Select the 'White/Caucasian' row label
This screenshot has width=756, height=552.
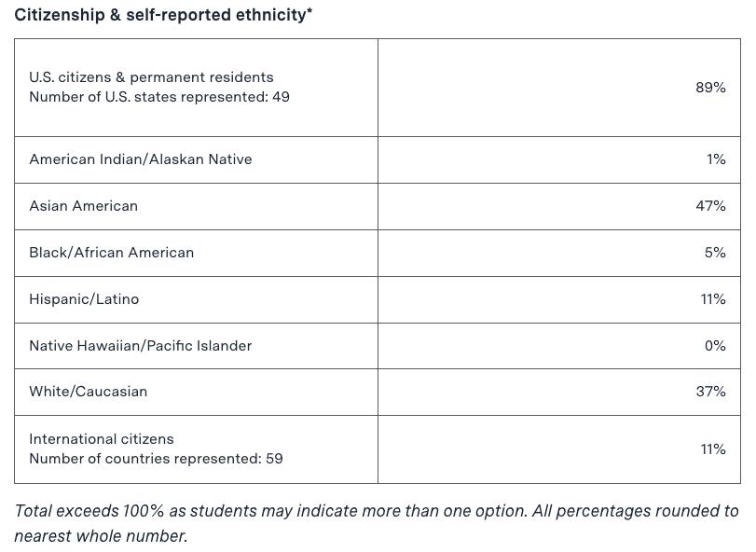89,392
